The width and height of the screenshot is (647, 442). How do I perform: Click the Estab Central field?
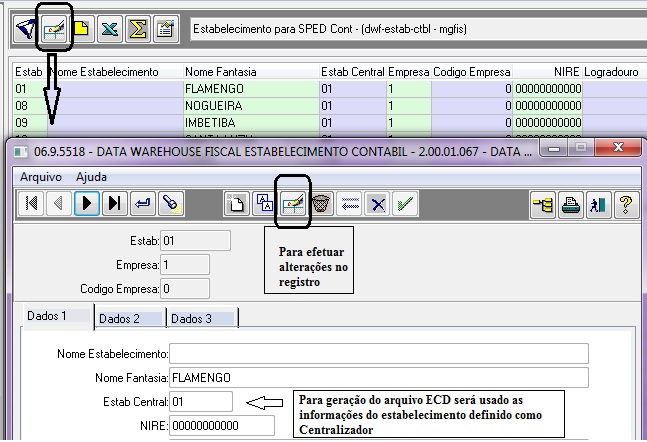(201, 402)
